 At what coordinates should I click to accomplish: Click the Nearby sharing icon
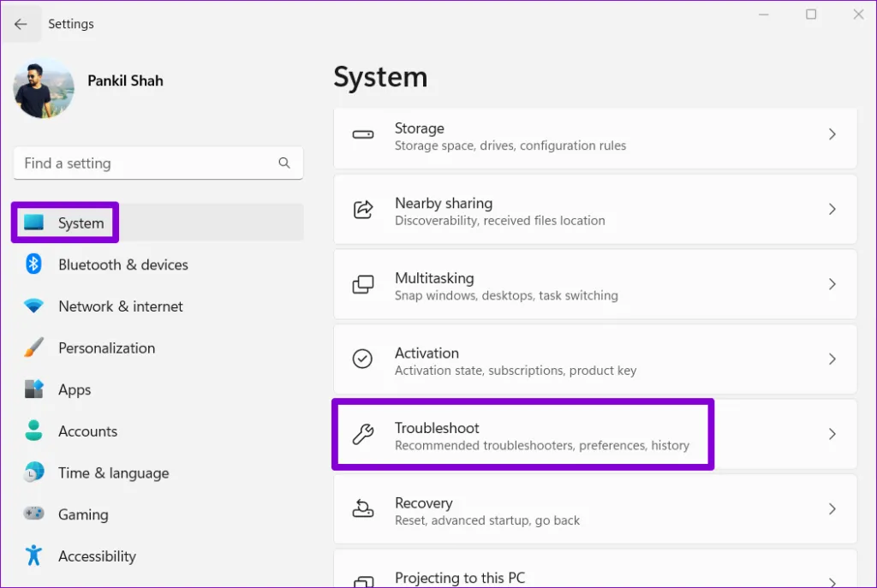tap(363, 210)
